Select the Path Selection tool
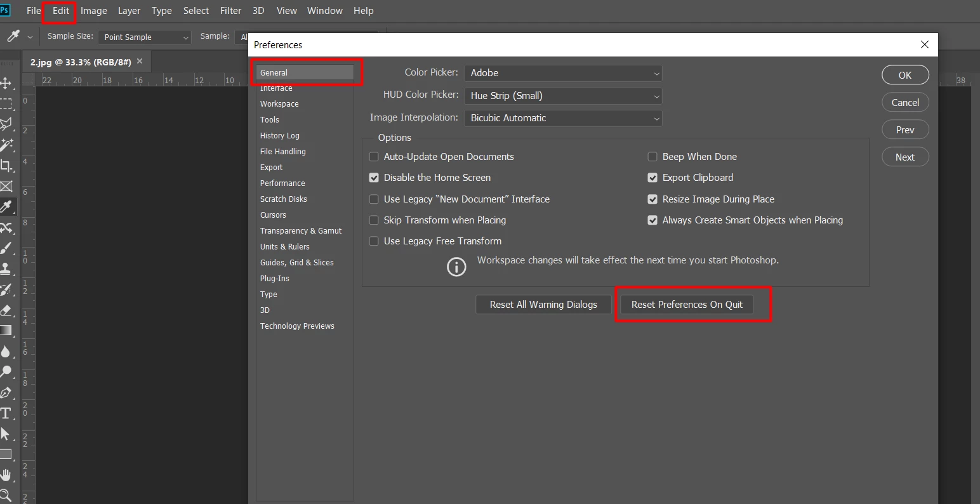Screen dimensions: 980x504 [6, 434]
